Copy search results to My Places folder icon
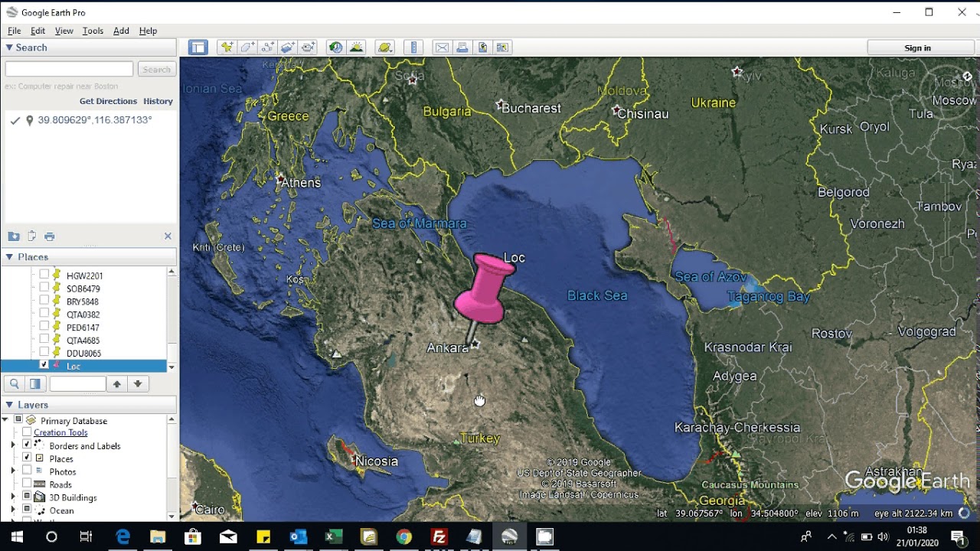The image size is (980, 551). click(x=14, y=236)
